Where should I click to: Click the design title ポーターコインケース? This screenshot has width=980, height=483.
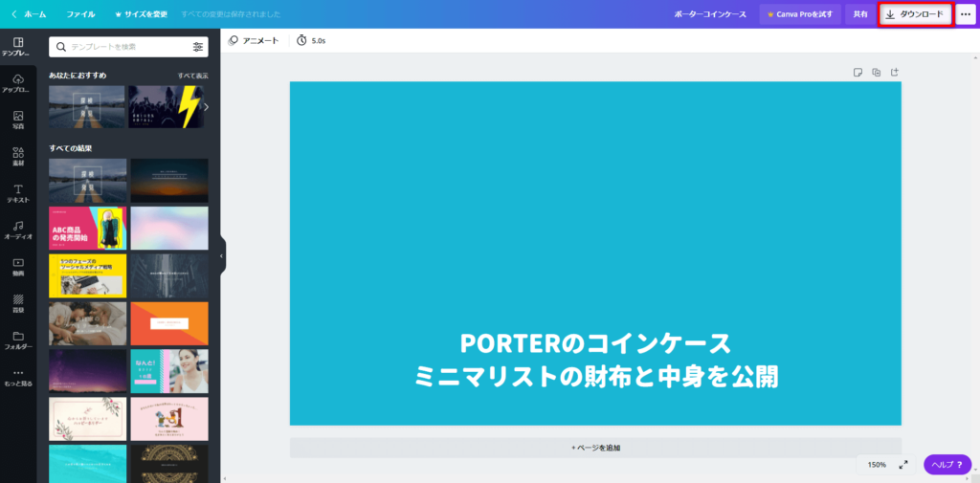click(710, 14)
